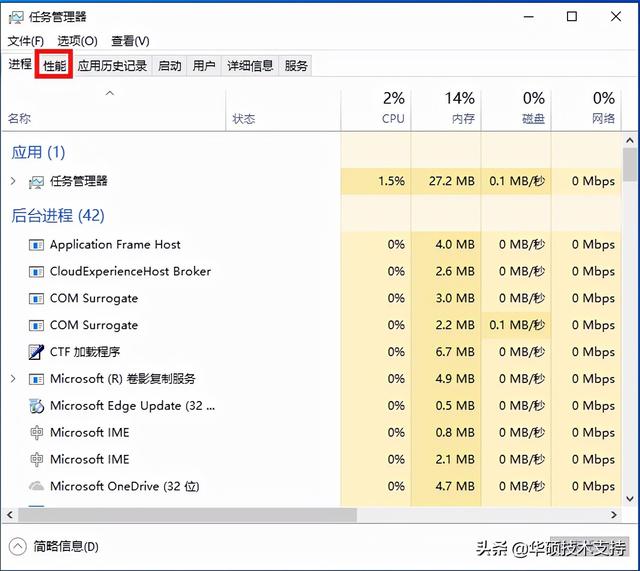Click the vertical scrollbar thumb
This screenshot has height=571, width=640.
click(630, 164)
